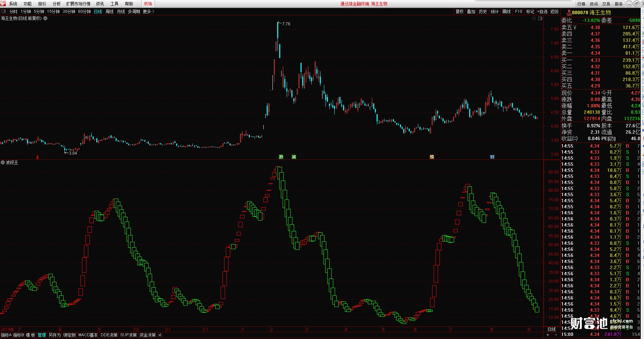Open the 功能 menu
The width and height of the screenshot is (644, 339).
pyautogui.click(x=28, y=4)
